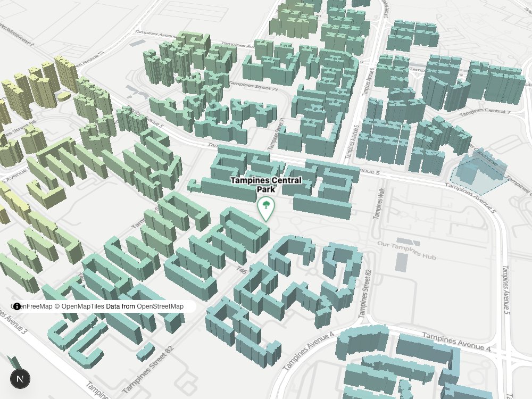
Task: Click the Tampines Central Park tree marker
Action: coord(266,209)
